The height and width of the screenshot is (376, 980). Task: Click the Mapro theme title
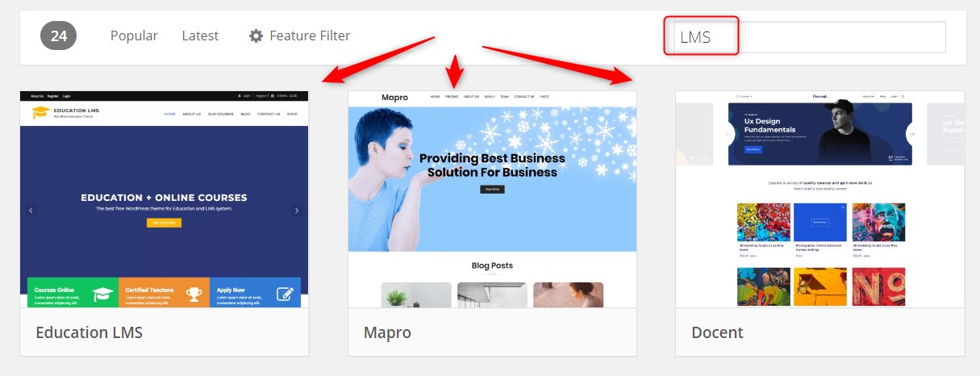pos(387,332)
